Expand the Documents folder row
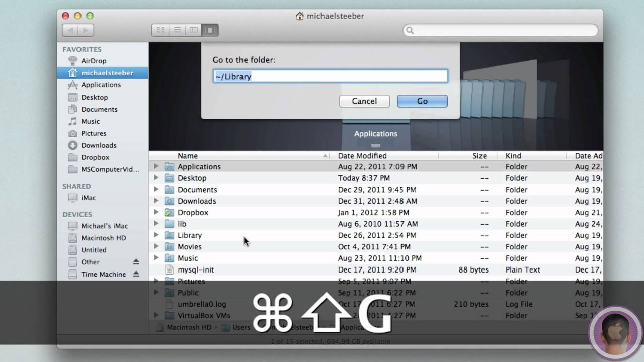The height and width of the screenshot is (362, 644). tap(156, 190)
